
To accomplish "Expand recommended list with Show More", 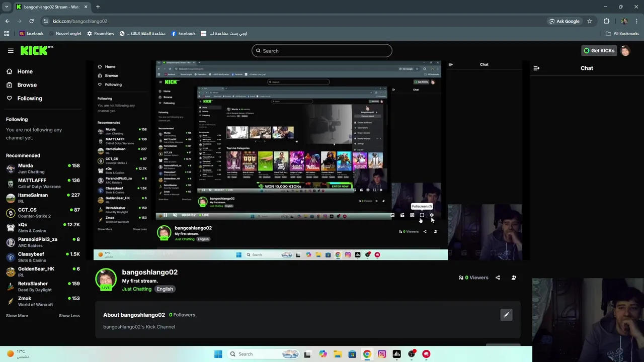I will 17,316.
